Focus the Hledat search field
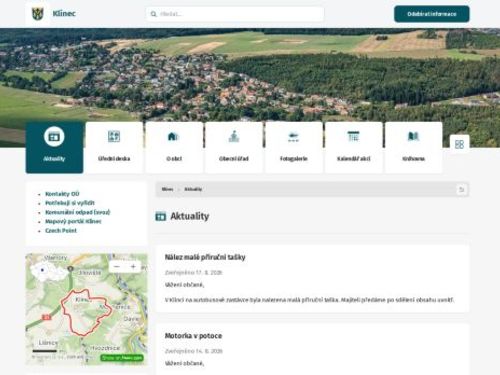 235,14
